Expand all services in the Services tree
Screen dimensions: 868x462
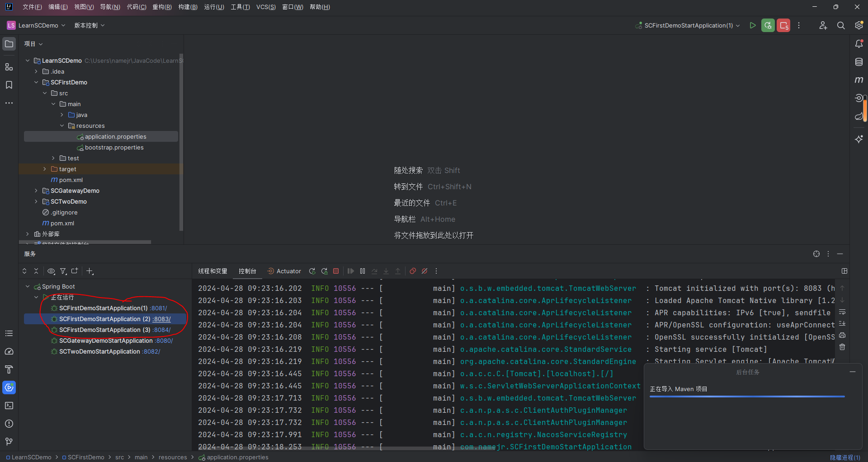pos(24,271)
